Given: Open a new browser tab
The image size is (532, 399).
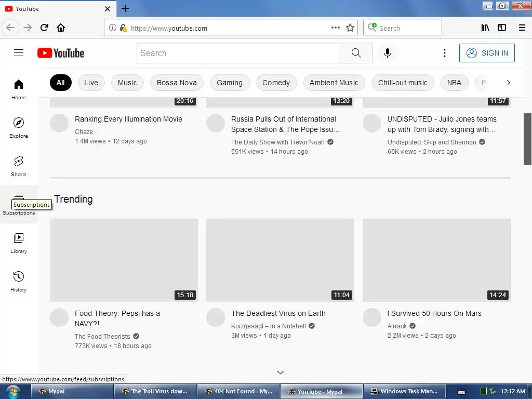Looking at the screenshot, I should (x=125, y=8).
